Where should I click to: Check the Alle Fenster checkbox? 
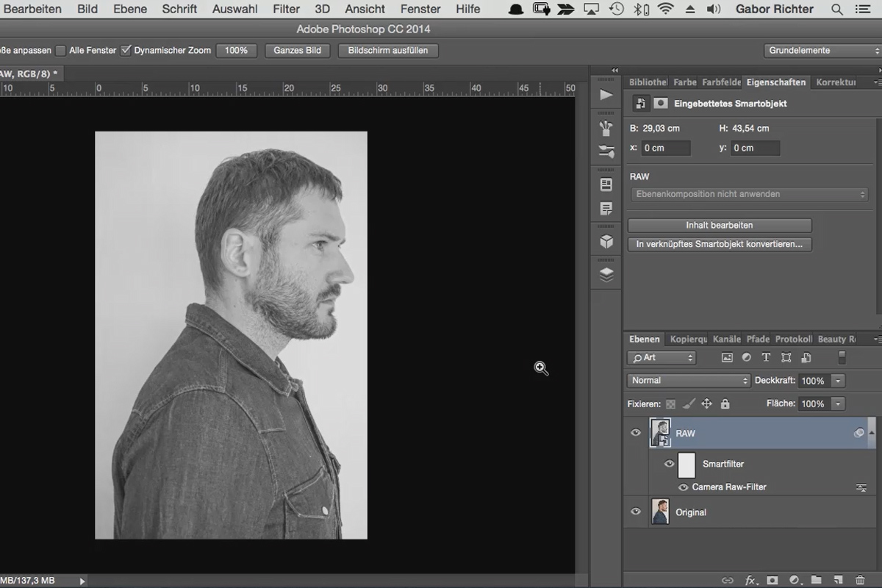coord(61,51)
